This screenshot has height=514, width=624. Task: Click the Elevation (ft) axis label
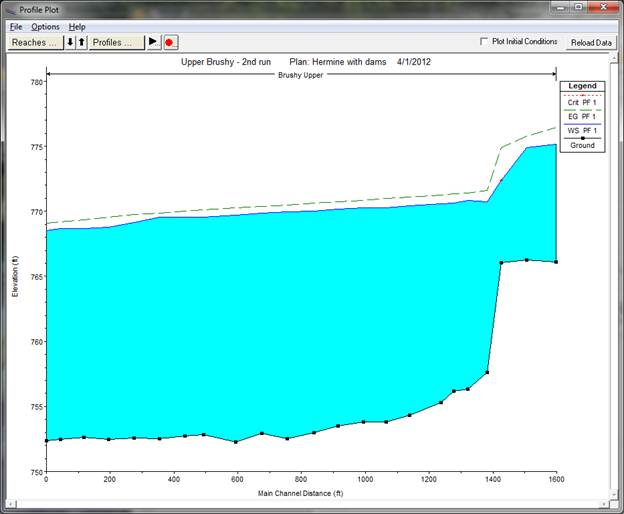(15, 276)
